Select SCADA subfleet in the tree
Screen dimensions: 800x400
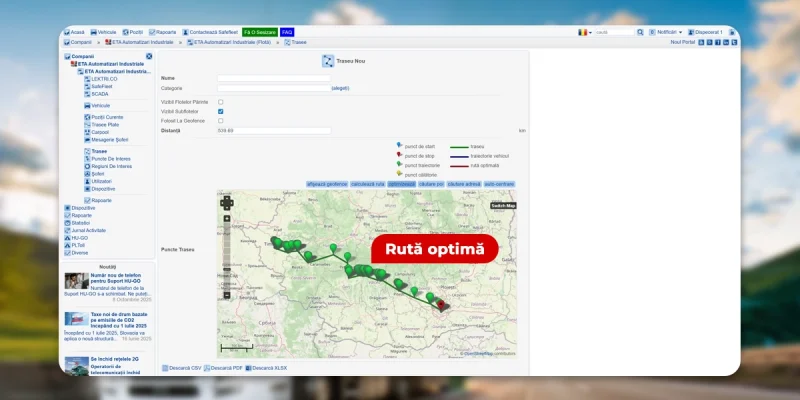[96, 94]
